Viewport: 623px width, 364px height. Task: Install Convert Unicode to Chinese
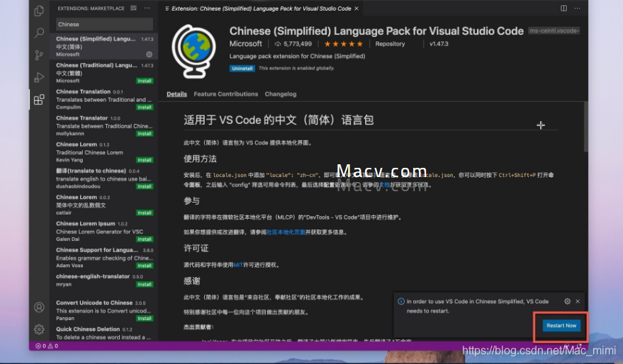(x=144, y=319)
